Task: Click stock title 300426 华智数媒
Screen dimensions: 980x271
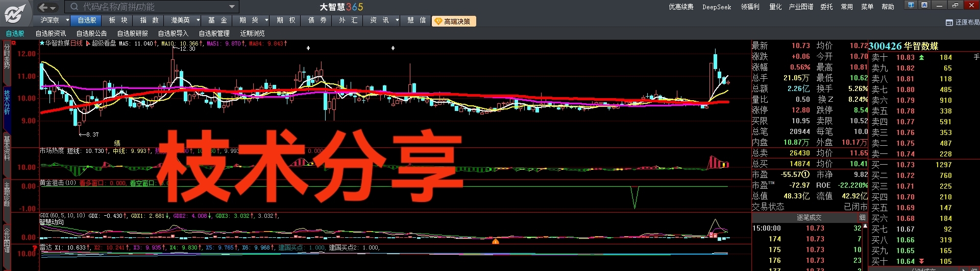Action: [x=903, y=46]
